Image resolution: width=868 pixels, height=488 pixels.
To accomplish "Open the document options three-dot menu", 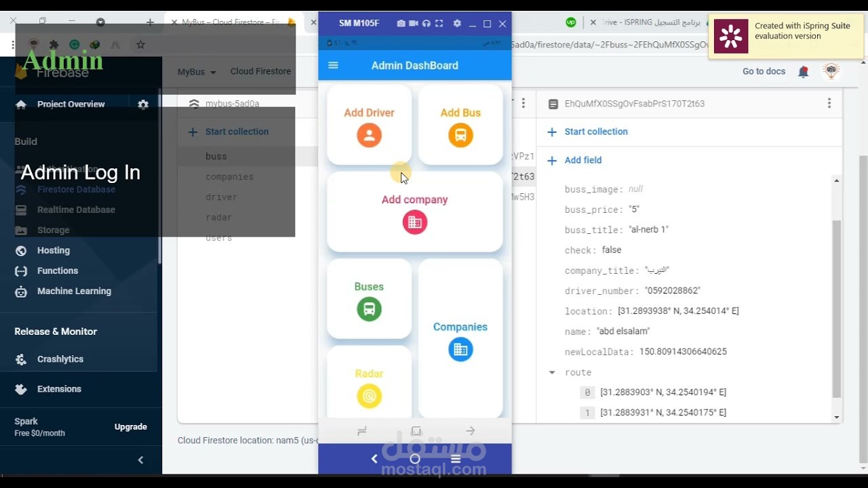I will click(x=829, y=103).
